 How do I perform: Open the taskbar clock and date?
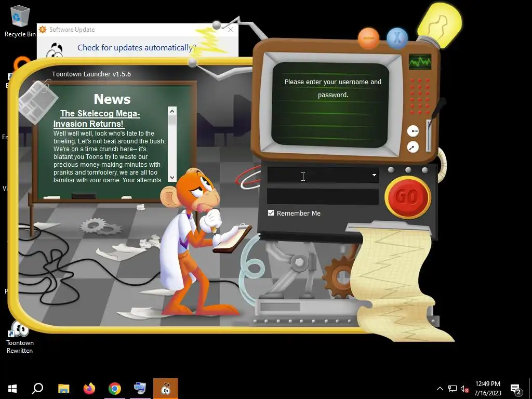click(x=487, y=389)
